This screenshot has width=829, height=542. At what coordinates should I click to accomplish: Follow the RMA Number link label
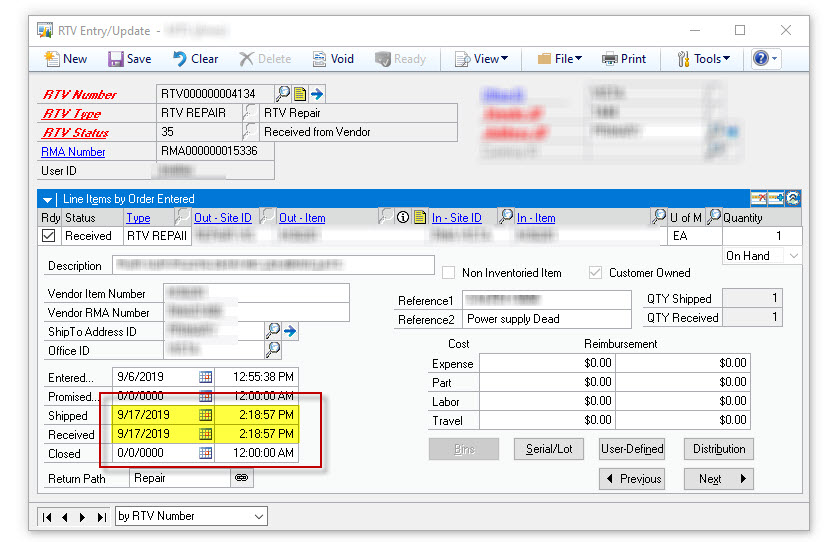click(73, 152)
